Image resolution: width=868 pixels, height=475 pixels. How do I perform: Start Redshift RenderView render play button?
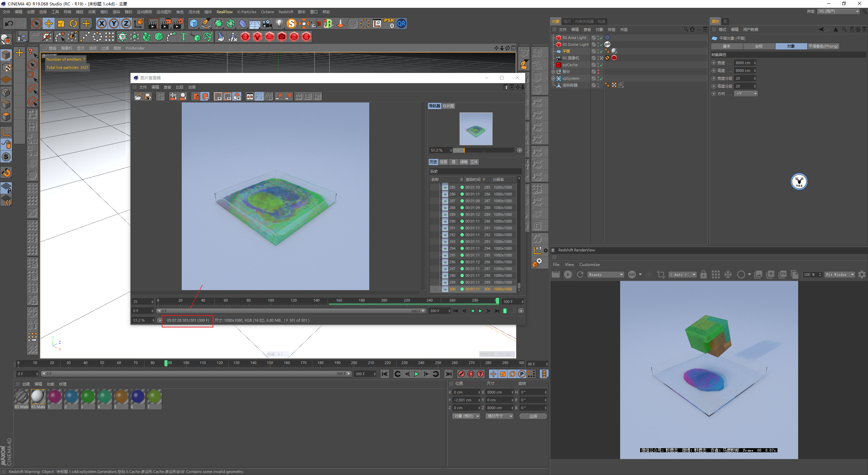point(568,274)
